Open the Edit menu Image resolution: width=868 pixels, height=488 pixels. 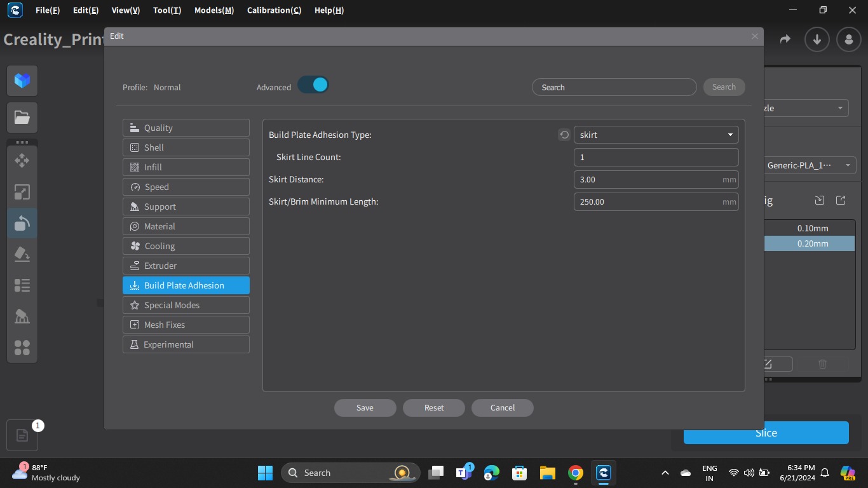pos(86,10)
